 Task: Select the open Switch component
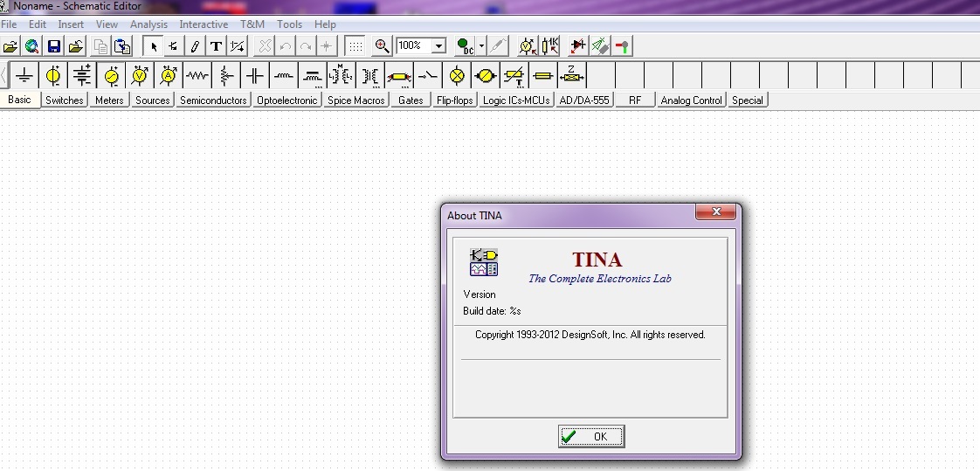428,76
